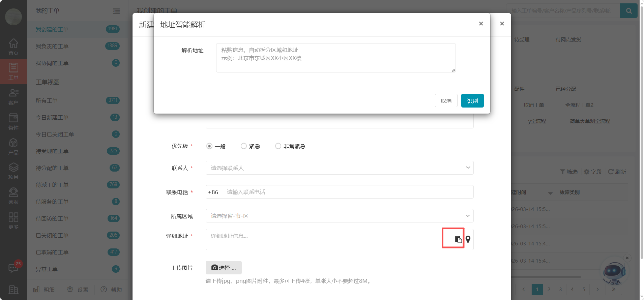The height and width of the screenshot is (300, 644).
Task: Click the map location pin icon
Action: pyautogui.click(x=468, y=239)
